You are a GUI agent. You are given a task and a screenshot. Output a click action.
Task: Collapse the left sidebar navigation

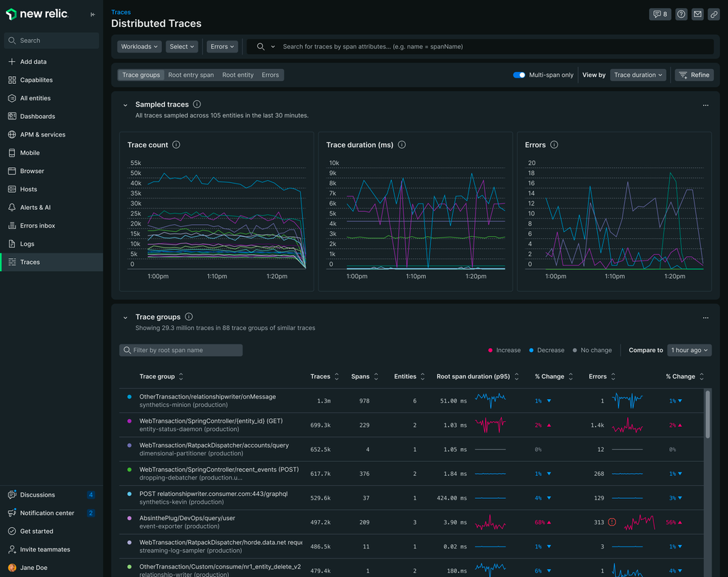(x=93, y=14)
